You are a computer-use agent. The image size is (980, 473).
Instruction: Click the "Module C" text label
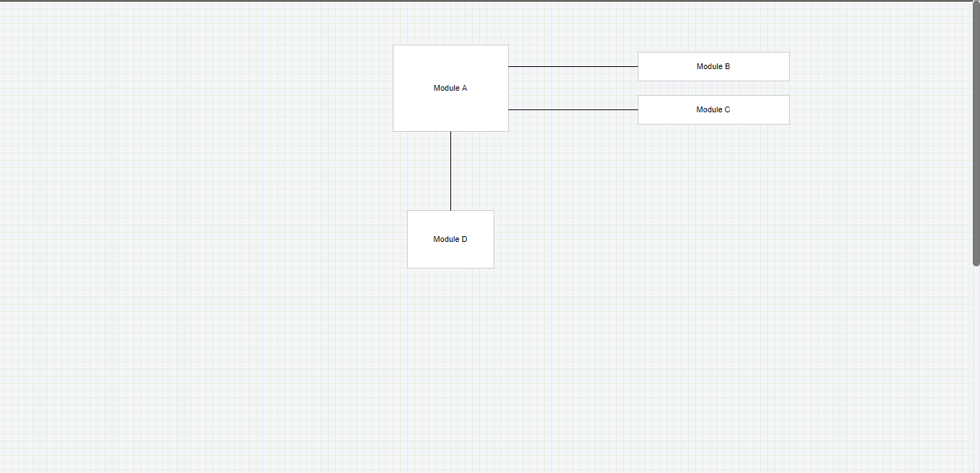(x=713, y=109)
